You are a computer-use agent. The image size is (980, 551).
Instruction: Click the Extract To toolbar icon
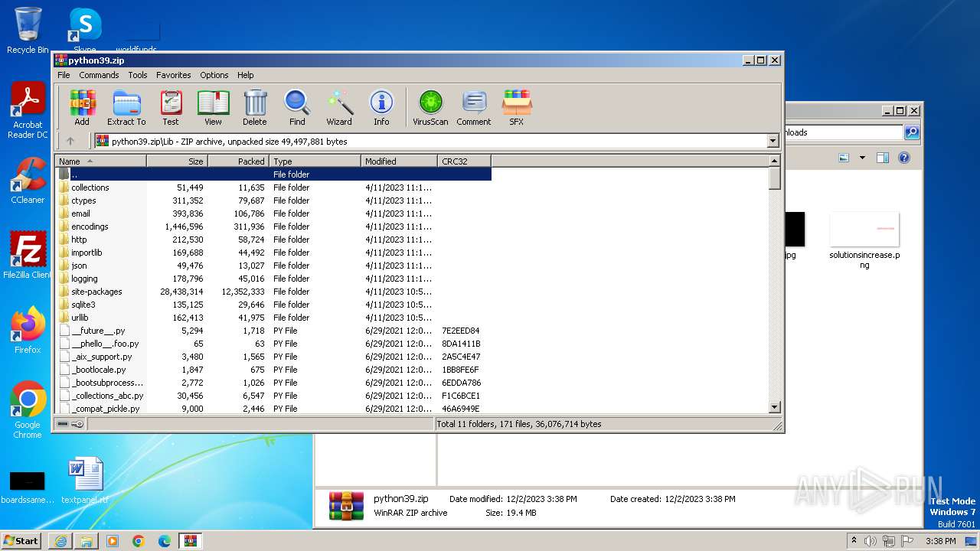[x=126, y=107]
